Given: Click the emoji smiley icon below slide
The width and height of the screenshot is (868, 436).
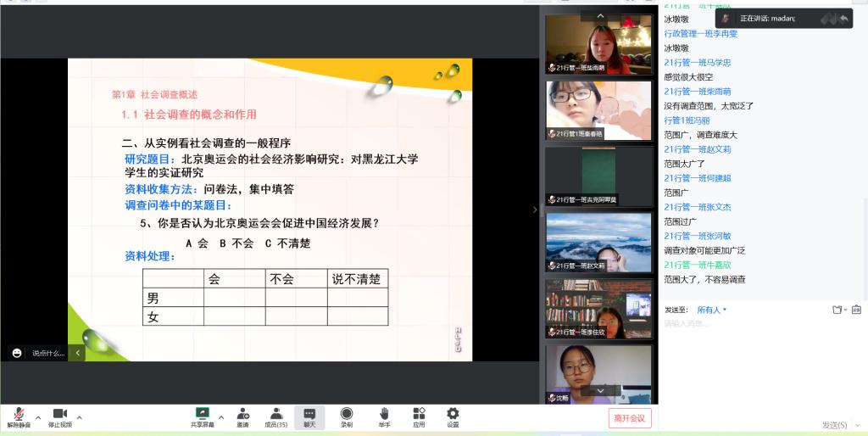Looking at the screenshot, I should 17,353.
